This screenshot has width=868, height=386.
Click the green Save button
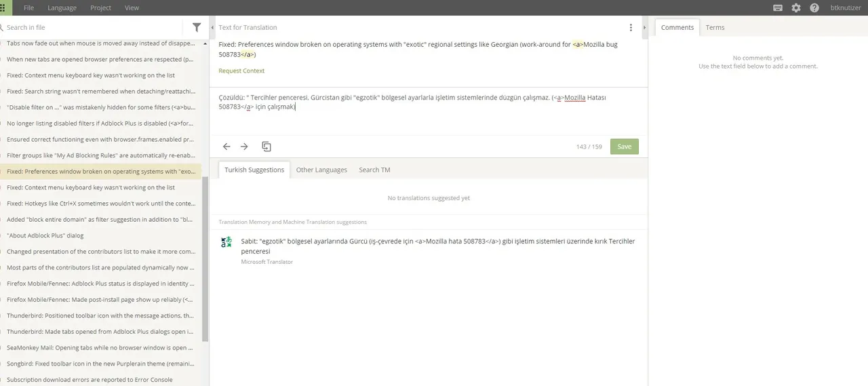(x=625, y=147)
